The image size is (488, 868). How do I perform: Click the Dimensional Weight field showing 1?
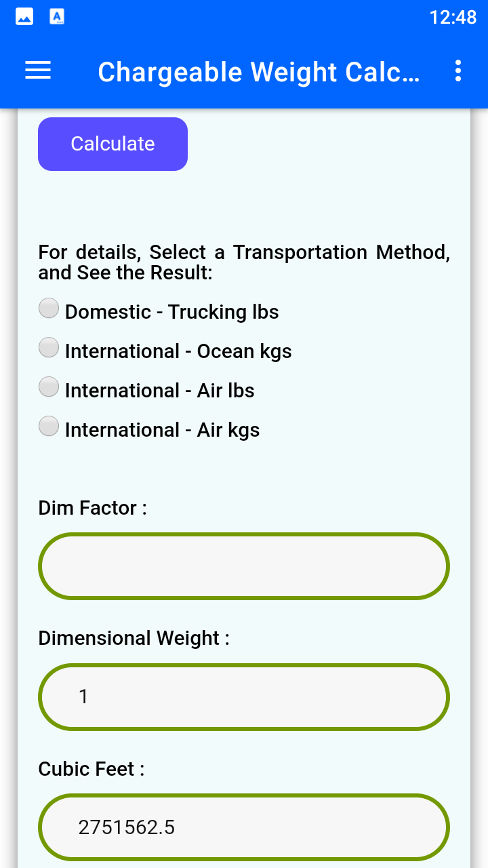[x=244, y=696]
